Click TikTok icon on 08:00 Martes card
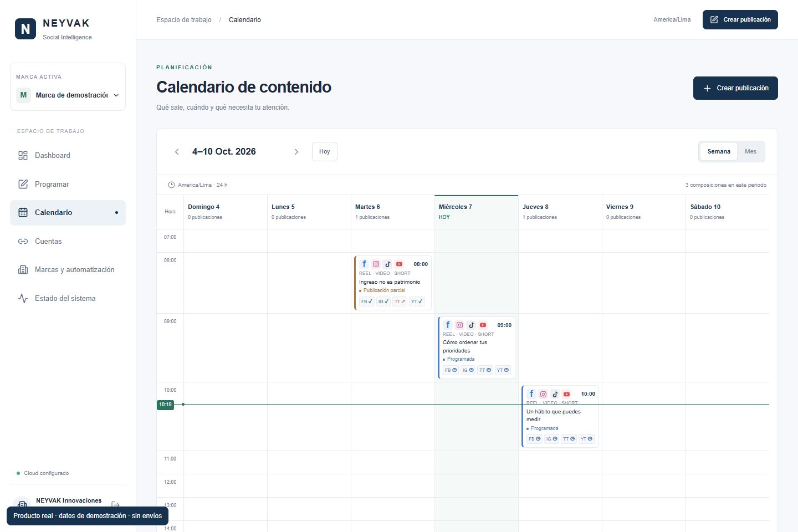Viewport: 798px width, 532px height. coord(387,264)
